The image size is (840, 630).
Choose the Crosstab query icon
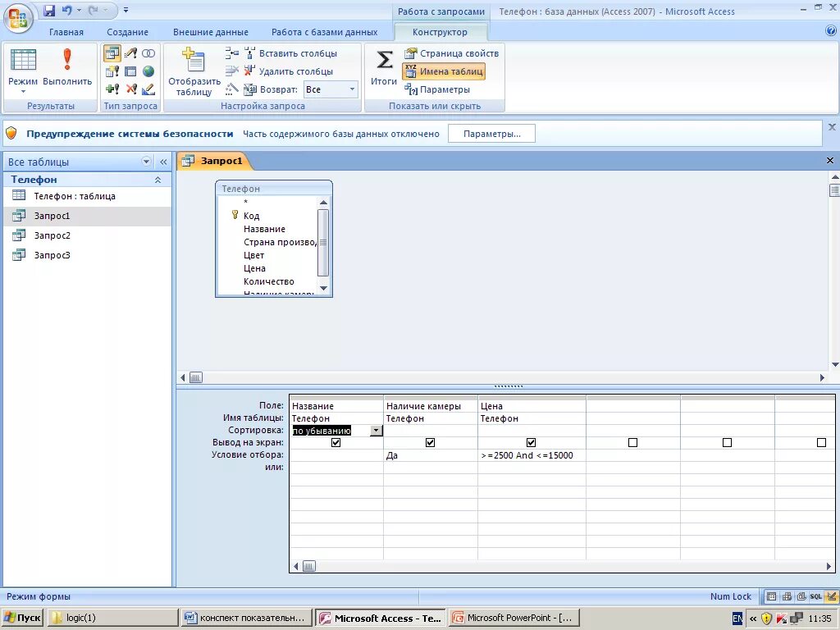click(130, 71)
